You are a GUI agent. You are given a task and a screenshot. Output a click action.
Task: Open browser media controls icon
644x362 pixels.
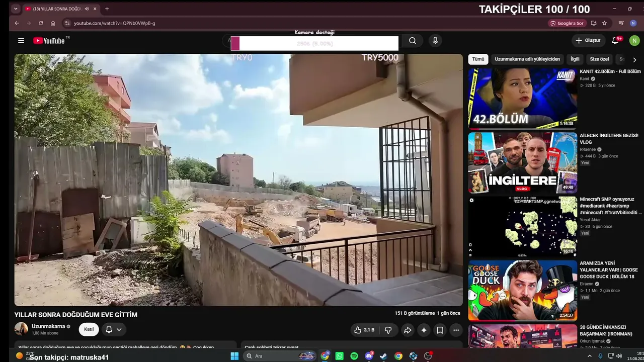tap(621, 23)
